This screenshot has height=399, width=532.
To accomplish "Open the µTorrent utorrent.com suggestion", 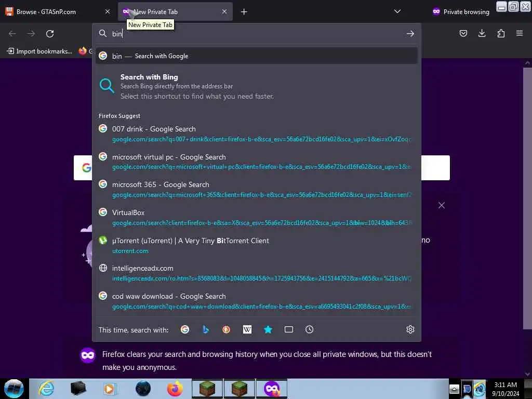I will (256, 245).
